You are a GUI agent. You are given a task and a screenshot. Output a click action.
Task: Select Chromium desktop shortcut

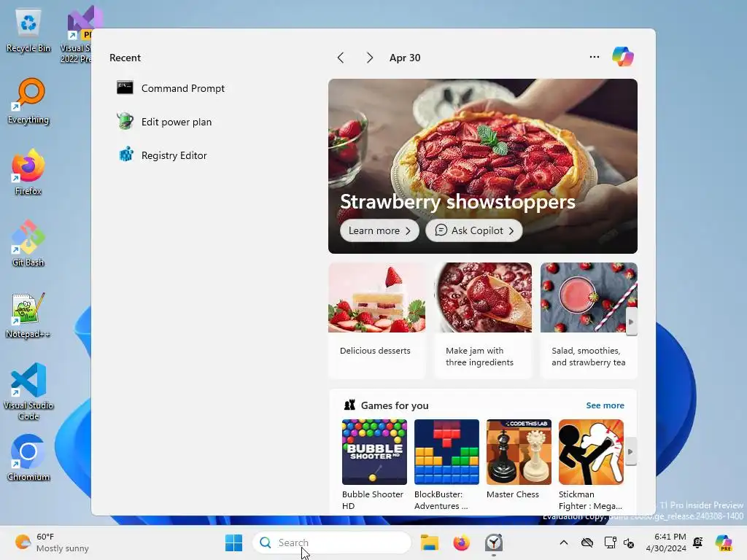point(28,458)
